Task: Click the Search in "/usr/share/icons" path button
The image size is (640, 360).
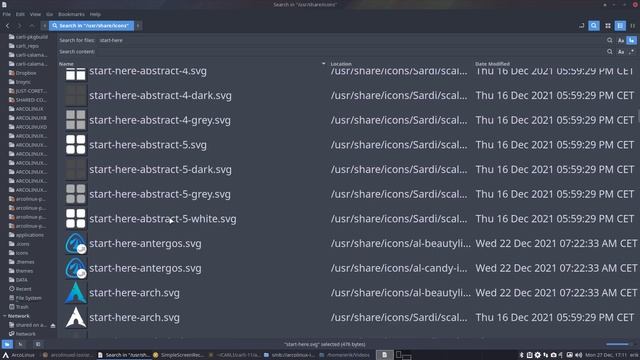Action: (91, 26)
